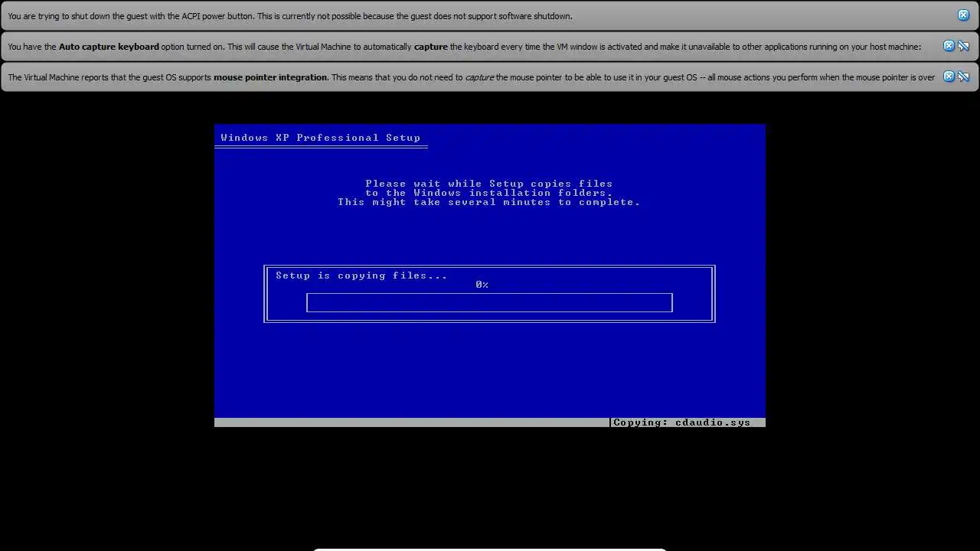This screenshot has width=980, height=551.
Task: Click 'Copying: cdaudio.sys' status bar text
Action: (682, 422)
